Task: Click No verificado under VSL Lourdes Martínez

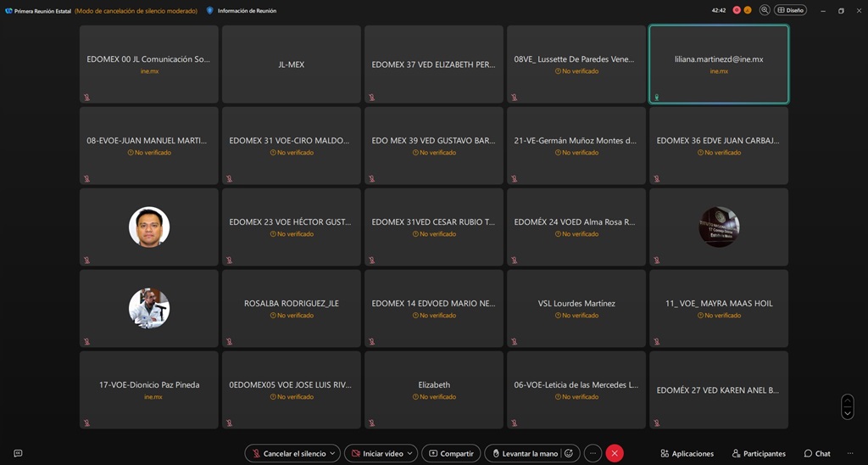Action: tap(576, 316)
